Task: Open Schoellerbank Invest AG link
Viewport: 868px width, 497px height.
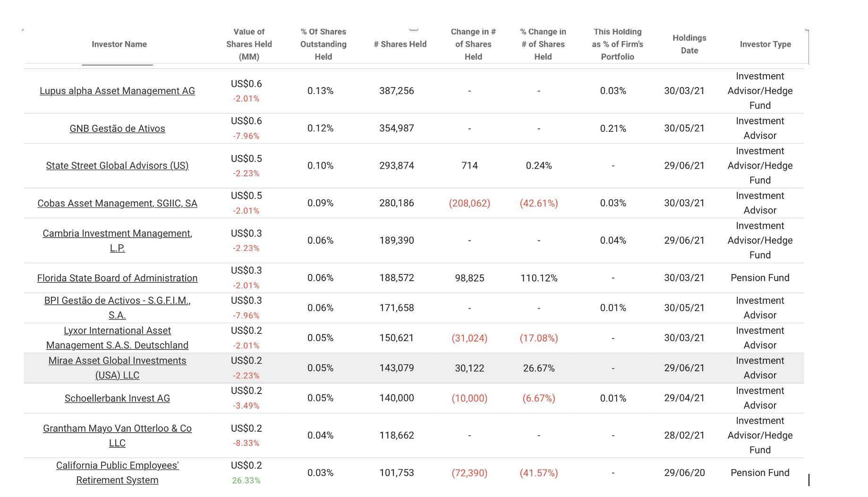Action: point(117,398)
